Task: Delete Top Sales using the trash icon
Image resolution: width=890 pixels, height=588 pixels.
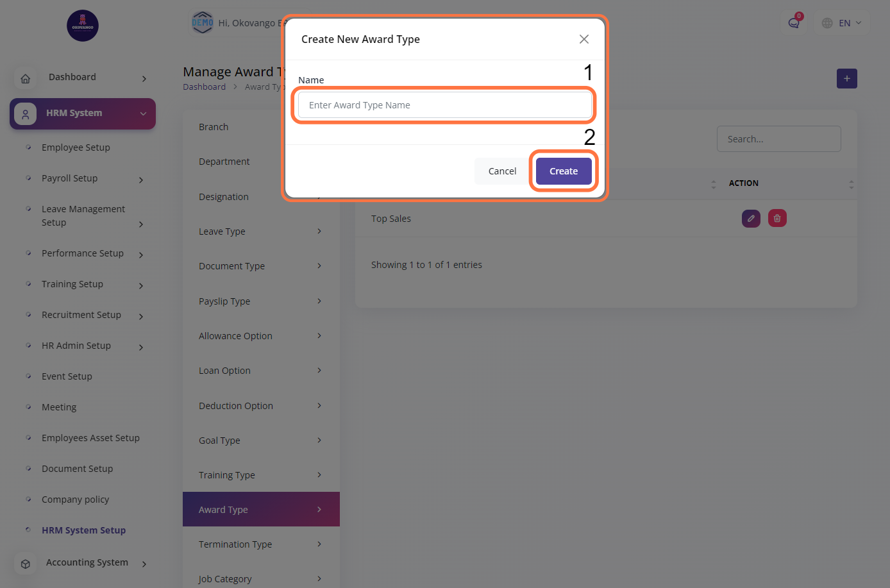Action: click(x=777, y=219)
